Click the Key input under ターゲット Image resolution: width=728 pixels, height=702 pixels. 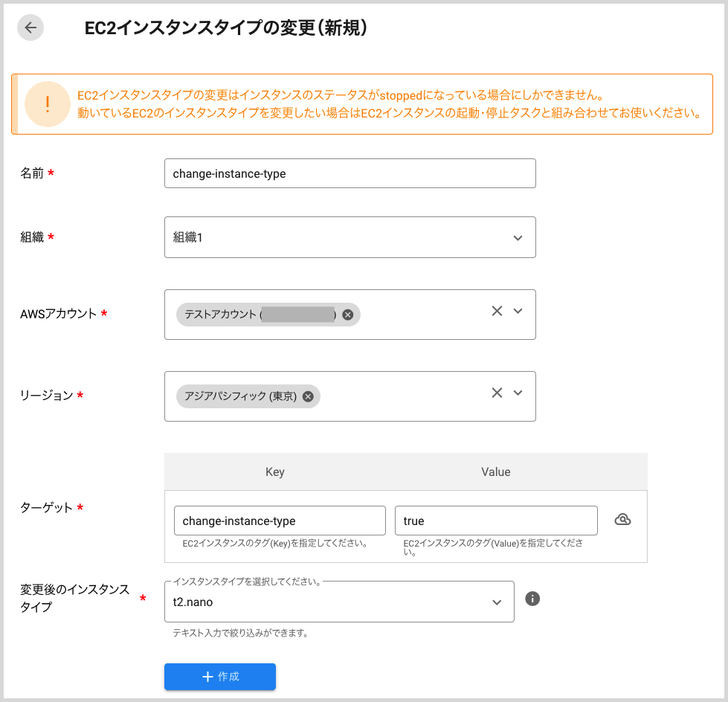click(x=279, y=521)
